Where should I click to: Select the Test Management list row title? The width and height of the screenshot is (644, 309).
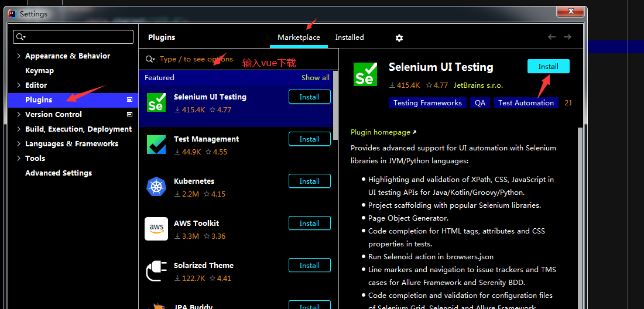point(206,139)
